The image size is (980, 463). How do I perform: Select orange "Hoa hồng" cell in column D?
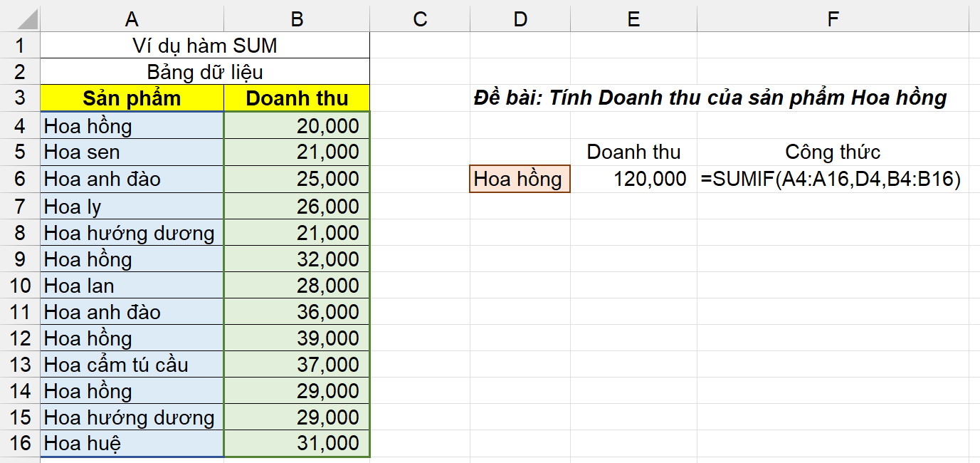pyautogui.click(x=520, y=179)
